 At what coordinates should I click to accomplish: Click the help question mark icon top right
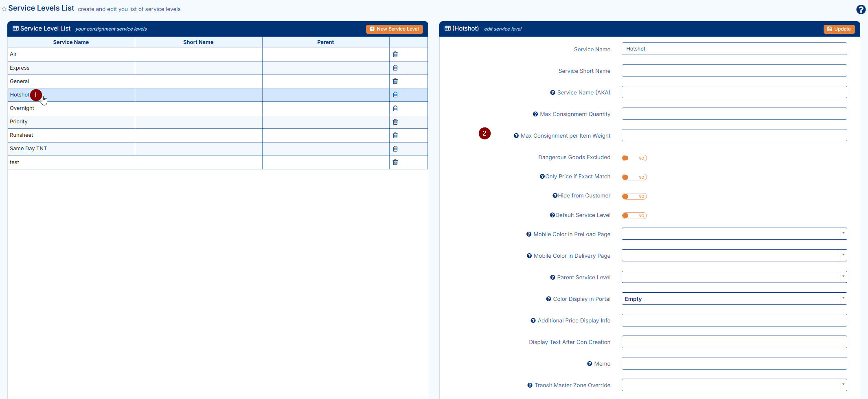pos(861,9)
